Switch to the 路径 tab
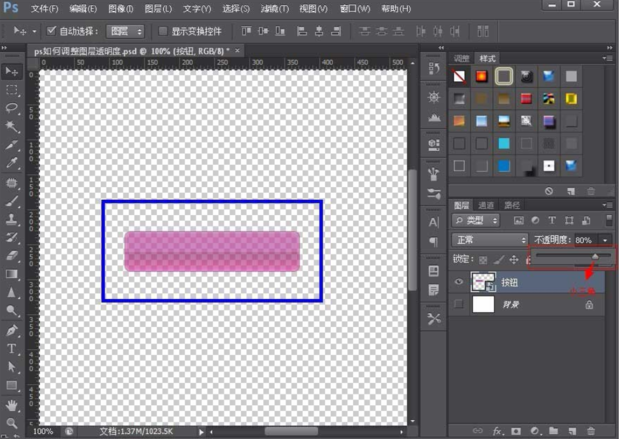The width and height of the screenshot is (620, 439). click(x=512, y=205)
